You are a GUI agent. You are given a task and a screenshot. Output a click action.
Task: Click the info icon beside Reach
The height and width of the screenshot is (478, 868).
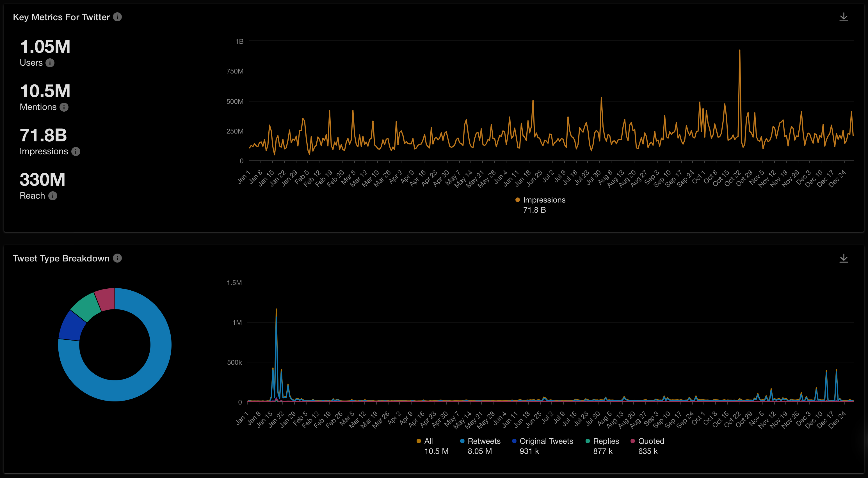(52, 196)
